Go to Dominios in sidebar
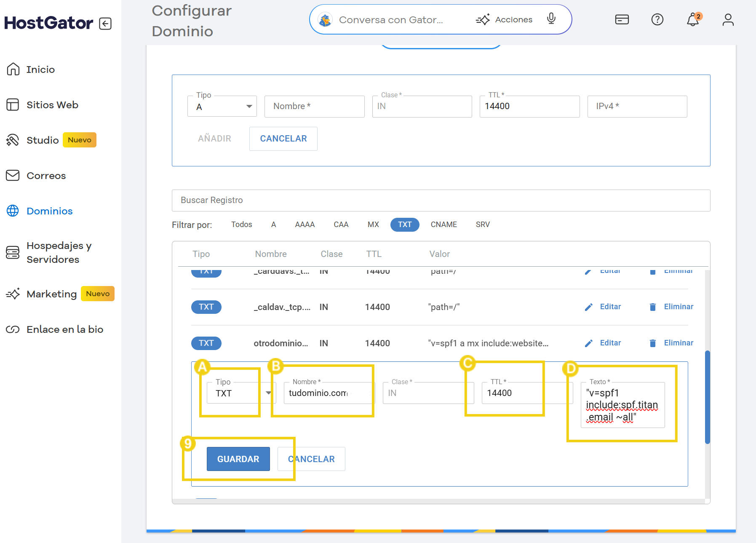Screen dimensions: 756x543 coord(49,211)
